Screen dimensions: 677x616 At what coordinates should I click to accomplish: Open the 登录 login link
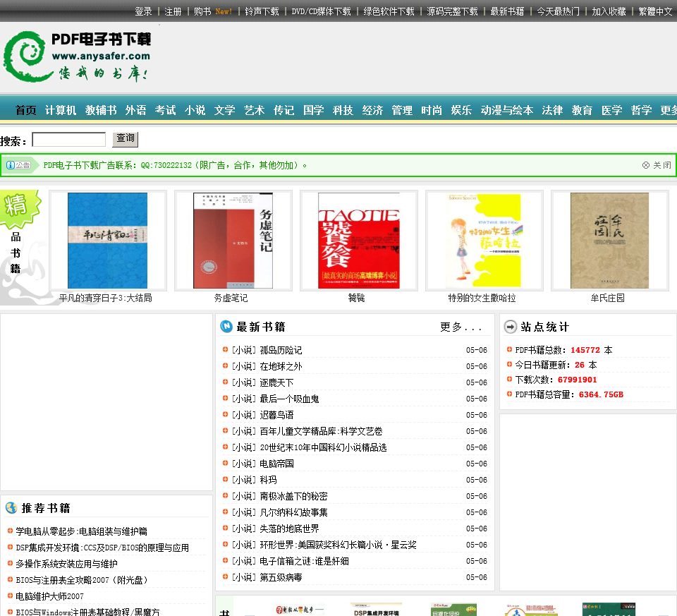coord(143,12)
